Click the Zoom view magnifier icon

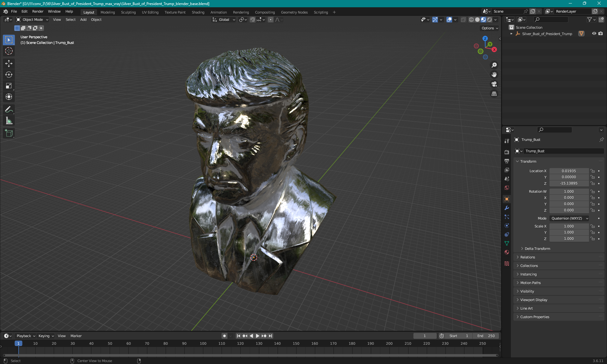[494, 65]
